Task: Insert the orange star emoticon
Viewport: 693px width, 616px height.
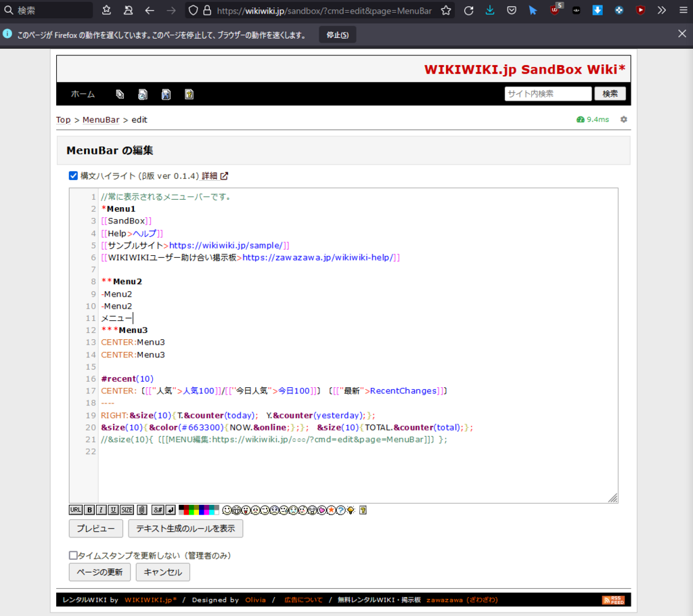Action: 331,510
